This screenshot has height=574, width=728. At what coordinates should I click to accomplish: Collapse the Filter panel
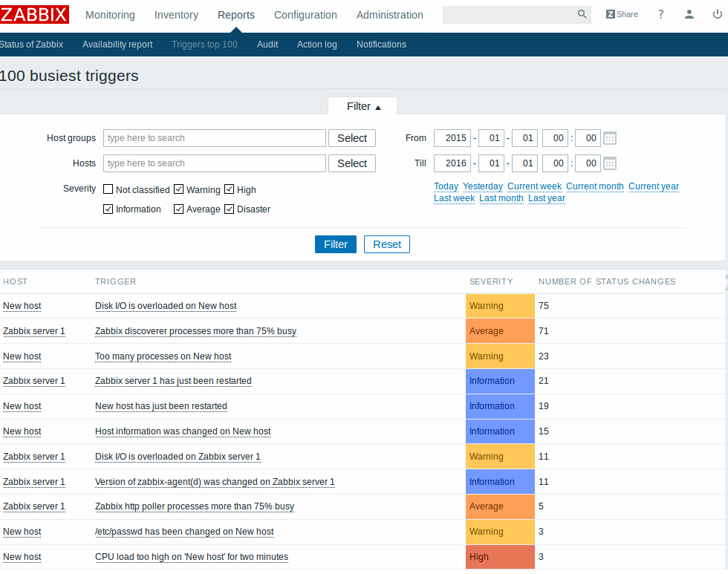363,106
